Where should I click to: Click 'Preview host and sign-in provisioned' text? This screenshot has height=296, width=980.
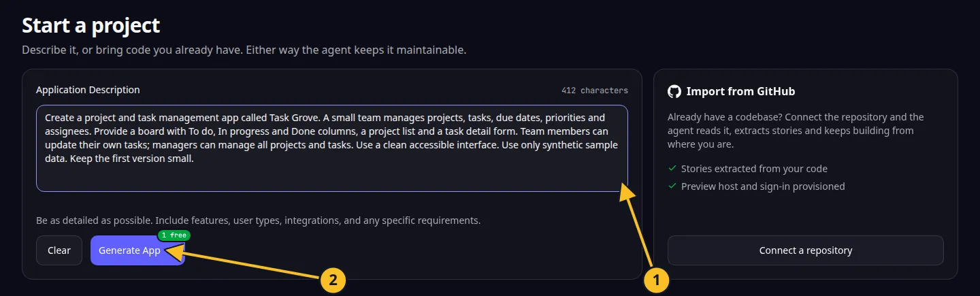763,186
